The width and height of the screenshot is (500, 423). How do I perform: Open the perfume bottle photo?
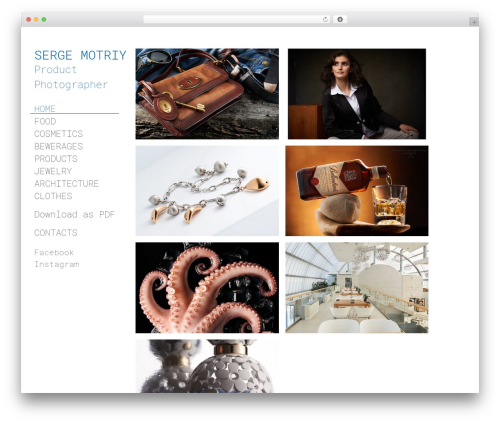(x=207, y=366)
